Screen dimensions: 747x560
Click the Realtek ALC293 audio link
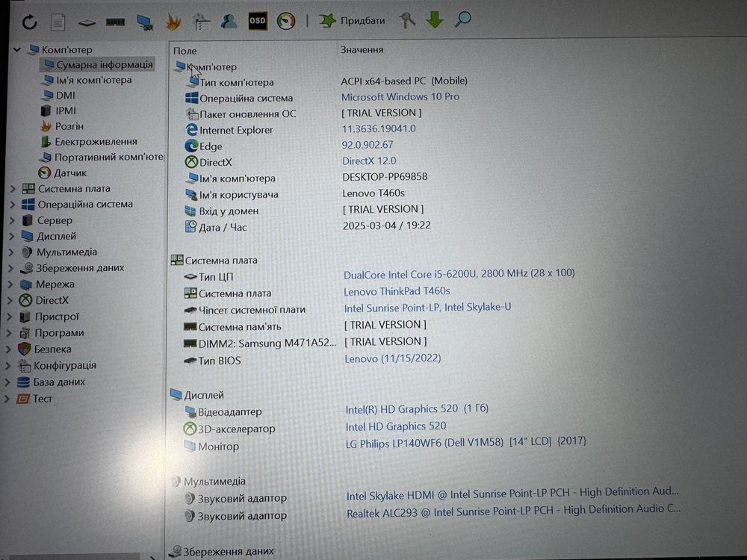514,511
